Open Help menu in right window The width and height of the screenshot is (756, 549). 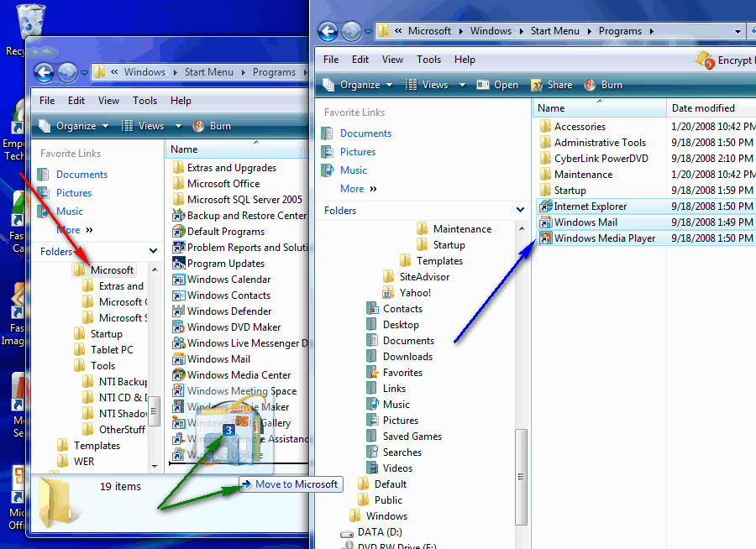tap(465, 60)
